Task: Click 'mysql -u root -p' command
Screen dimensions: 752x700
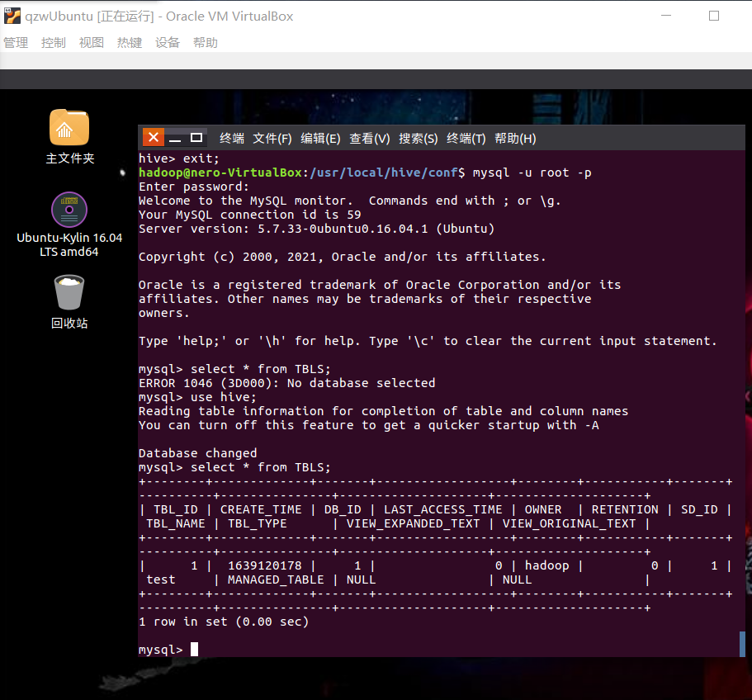Action: [532, 173]
